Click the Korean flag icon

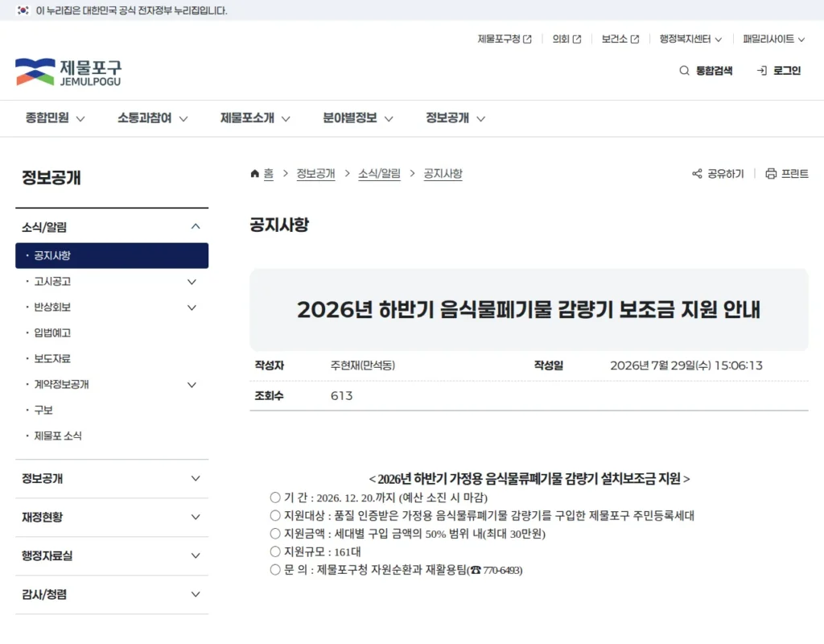click(x=23, y=10)
